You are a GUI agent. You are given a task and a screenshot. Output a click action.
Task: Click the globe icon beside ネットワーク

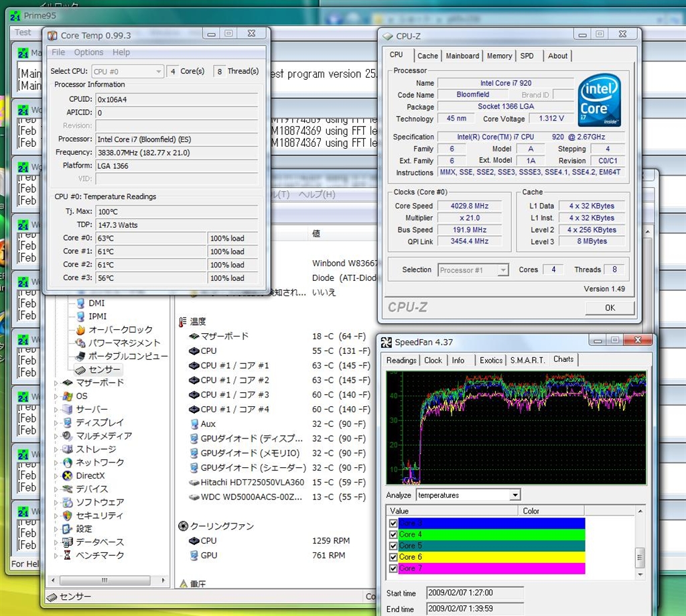click(x=66, y=463)
